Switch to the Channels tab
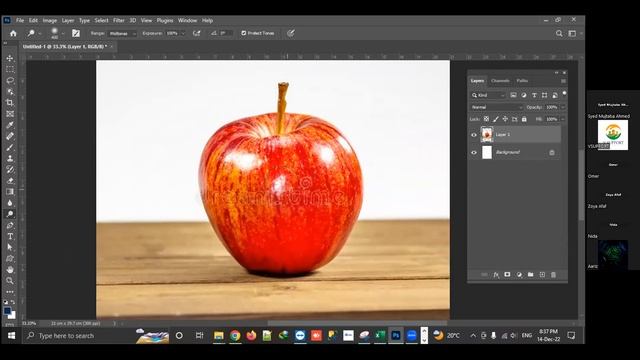 (500, 81)
